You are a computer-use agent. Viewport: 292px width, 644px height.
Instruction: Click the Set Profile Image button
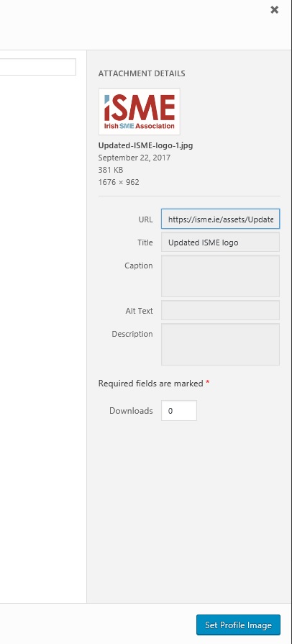coord(238,625)
